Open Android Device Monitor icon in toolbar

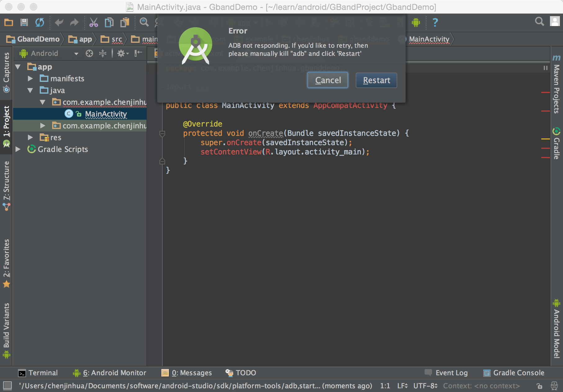(416, 22)
